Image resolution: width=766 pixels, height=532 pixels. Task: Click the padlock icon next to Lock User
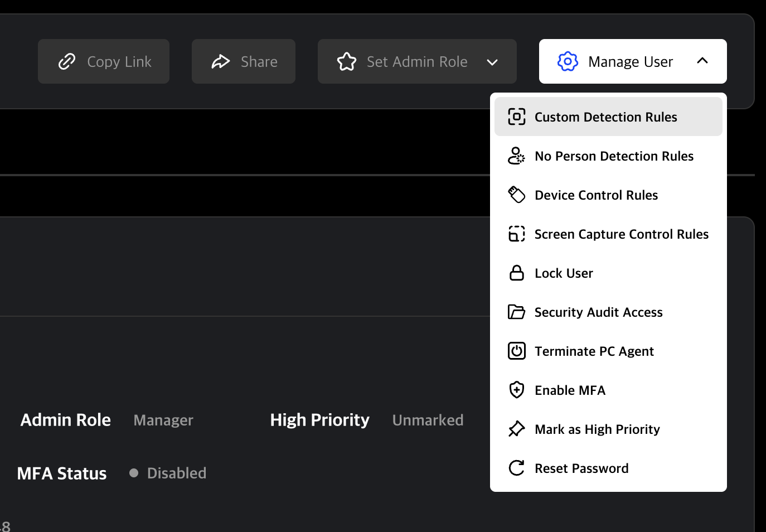pyautogui.click(x=517, y=273)
